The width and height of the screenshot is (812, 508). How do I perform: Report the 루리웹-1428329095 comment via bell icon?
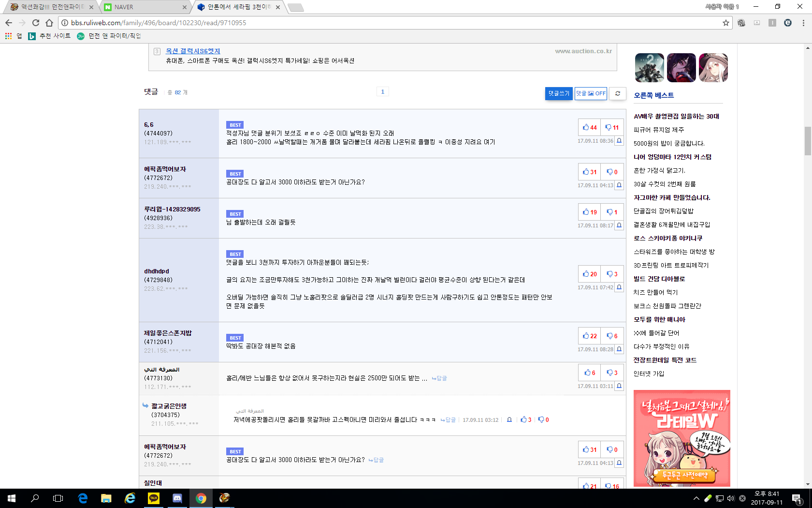(619, 225)
